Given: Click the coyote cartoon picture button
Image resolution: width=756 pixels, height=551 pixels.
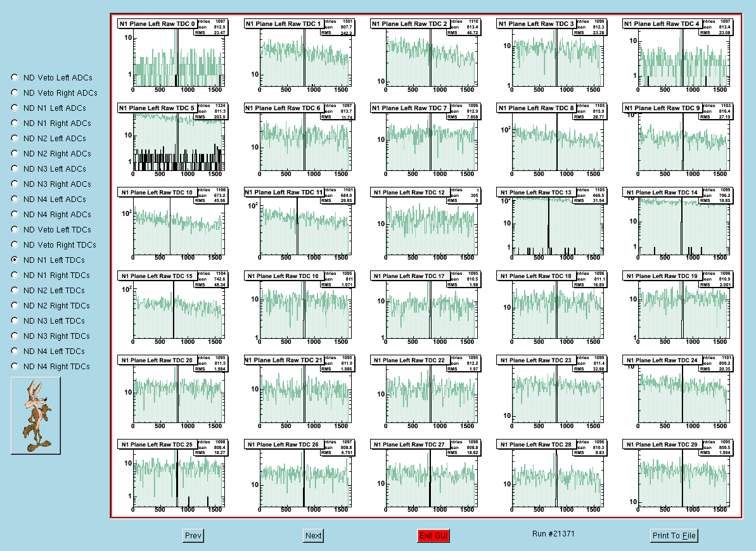Looking at the screenshot, I should (36, 415).
